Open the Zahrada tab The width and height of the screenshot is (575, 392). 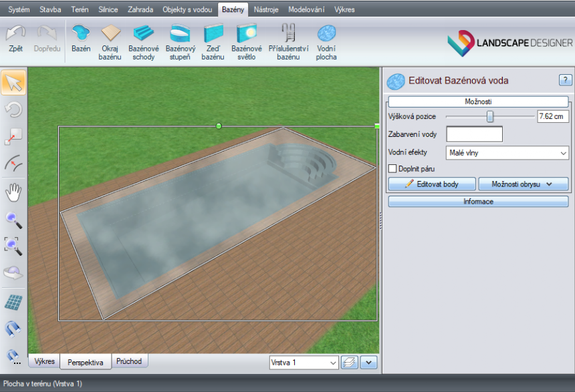point(140,9)
